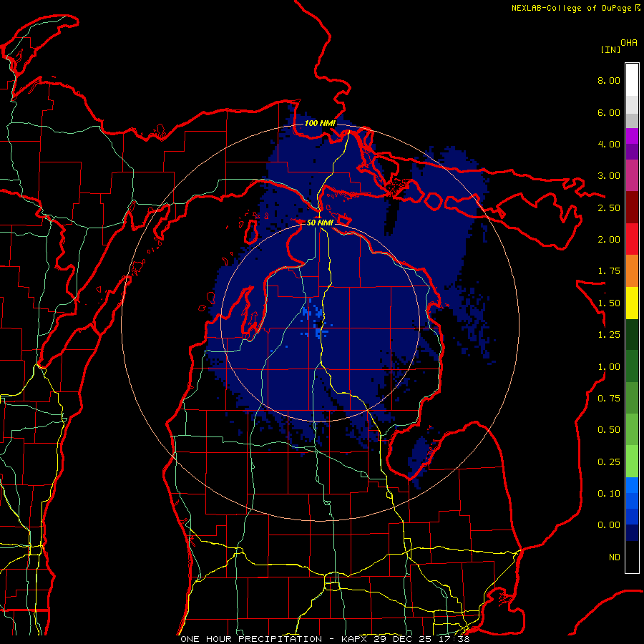
Task: Click the ND legend label
Action: [615, 557]
